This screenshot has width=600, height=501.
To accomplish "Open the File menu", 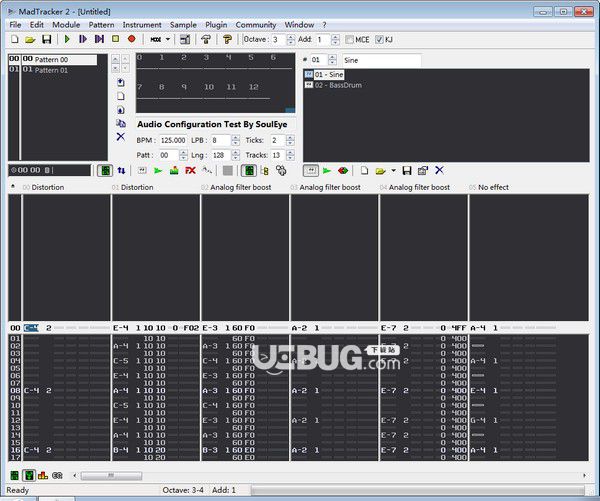I will [15, 25].
